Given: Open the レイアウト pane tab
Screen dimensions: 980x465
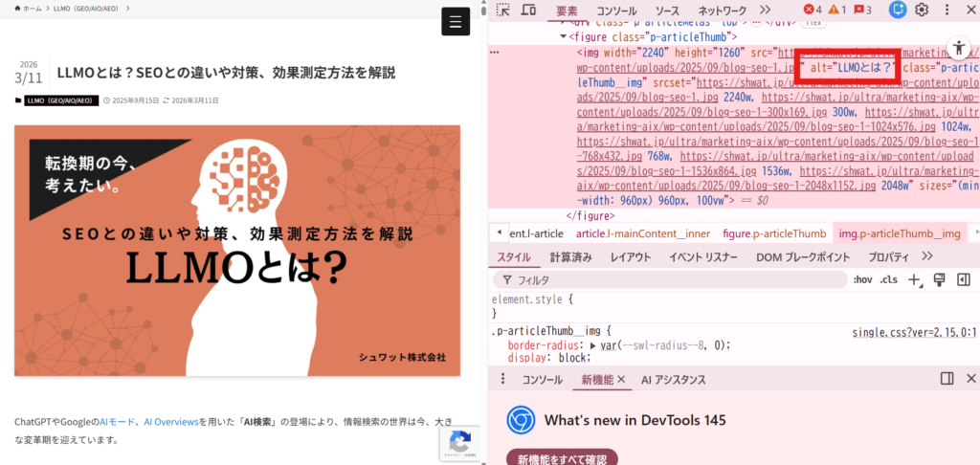Looking at the screenshot, I should [631, 256].
